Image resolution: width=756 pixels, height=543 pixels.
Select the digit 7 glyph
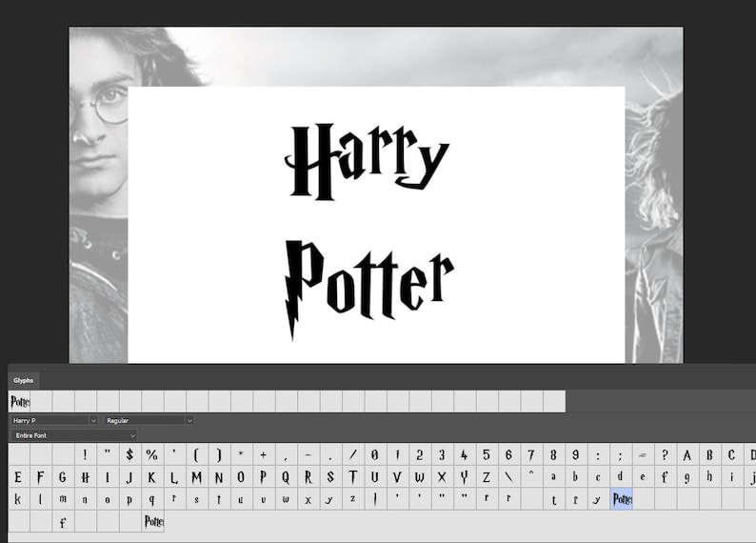(531, 454)
